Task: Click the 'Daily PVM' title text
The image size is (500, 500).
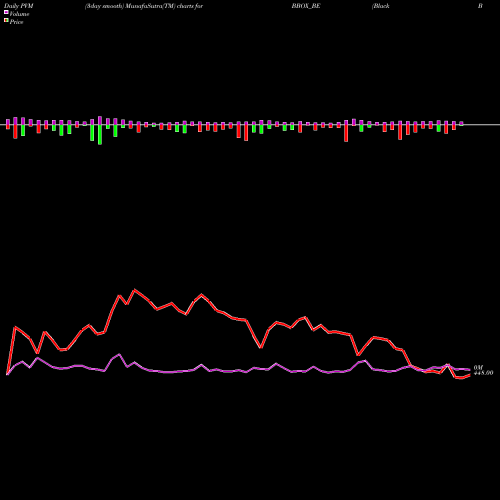Action: pyautogui.click(x=19, y=6)
